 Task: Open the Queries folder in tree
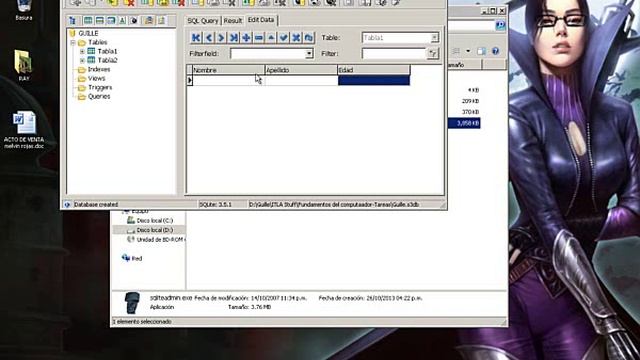click(x=99, y=97)
